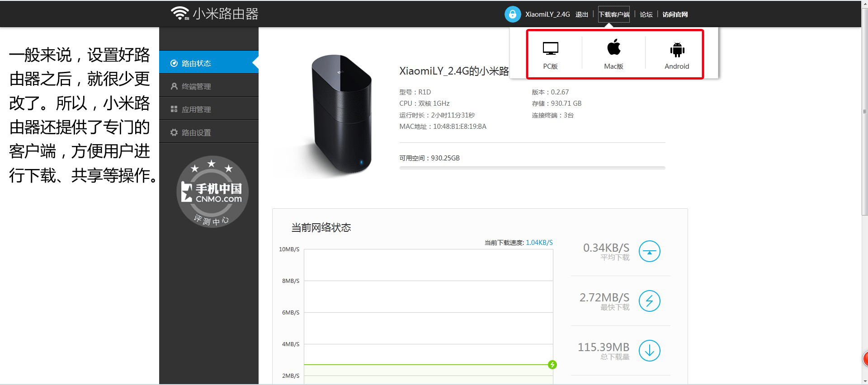Click the 平均下载 circle icon
The image size is (868, 385).
pos(649,251)
